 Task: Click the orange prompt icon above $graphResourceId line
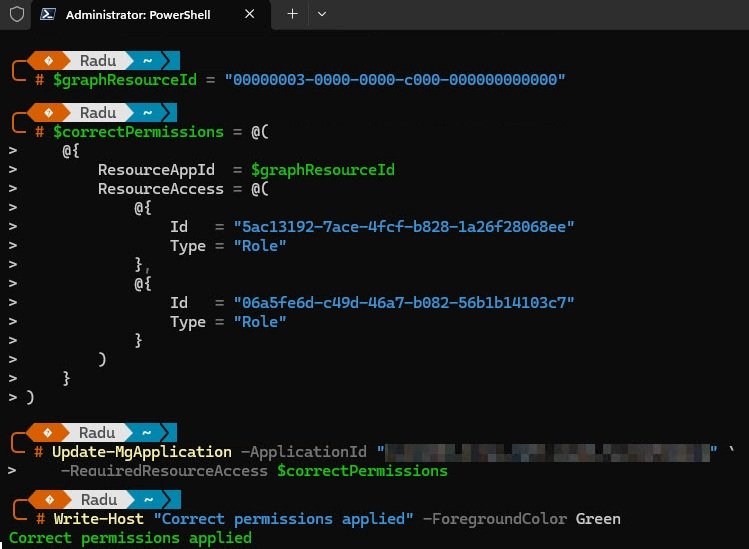[x=48, y=60]
